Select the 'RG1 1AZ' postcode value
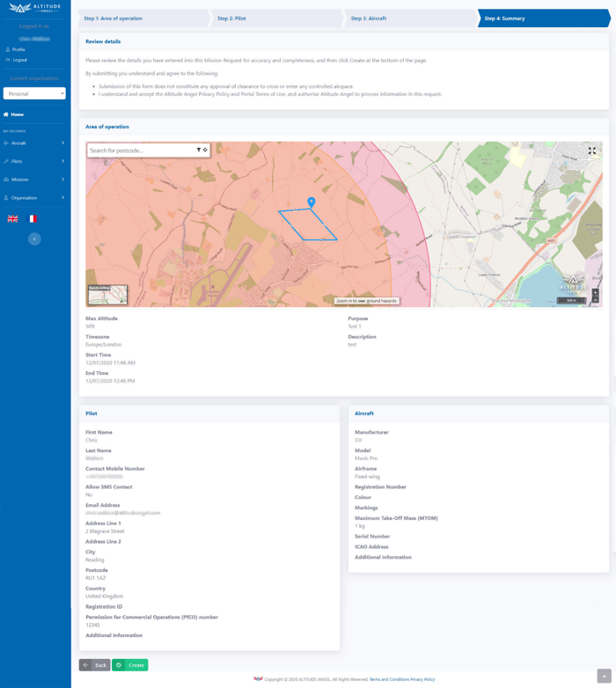616x688 pixels. pyautogui.click(x=96, y=578)
